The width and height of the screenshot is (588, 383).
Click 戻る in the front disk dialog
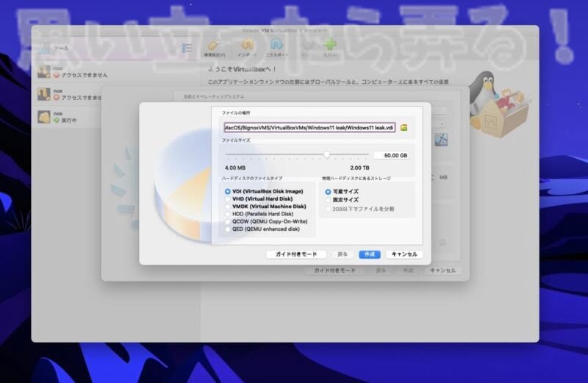point(343,254)
